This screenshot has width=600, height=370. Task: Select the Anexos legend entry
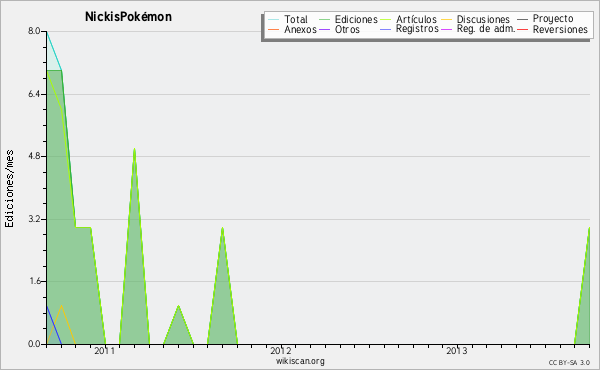(300, 29)
